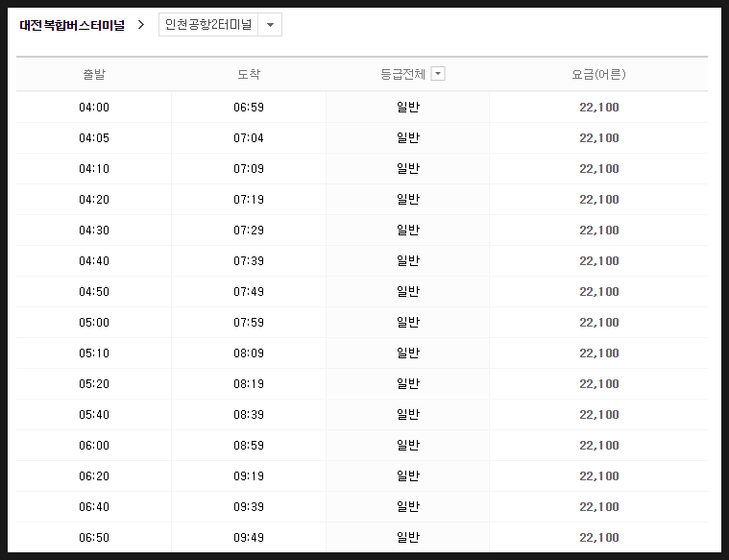Select the 04:00 departure row

tap(362, 107)
